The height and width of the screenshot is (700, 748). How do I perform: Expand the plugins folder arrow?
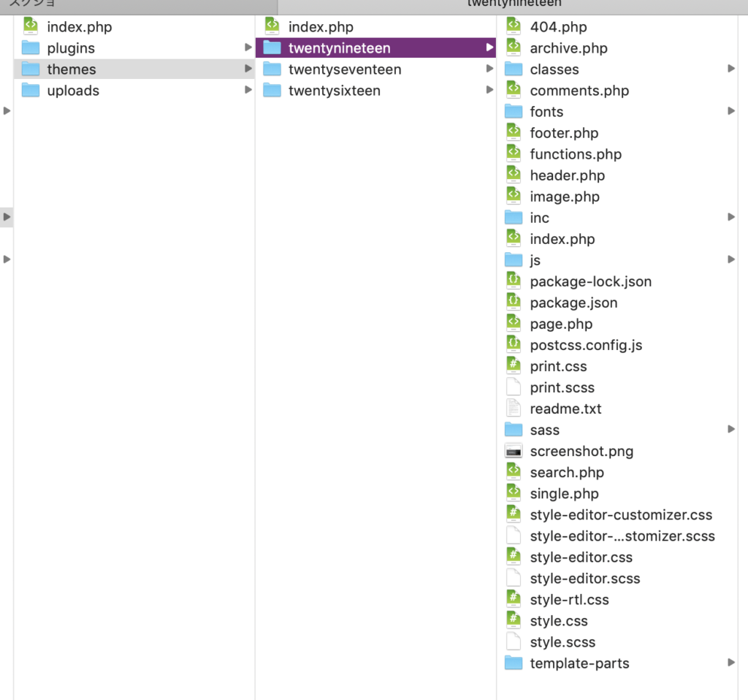(x=248, y=47)
